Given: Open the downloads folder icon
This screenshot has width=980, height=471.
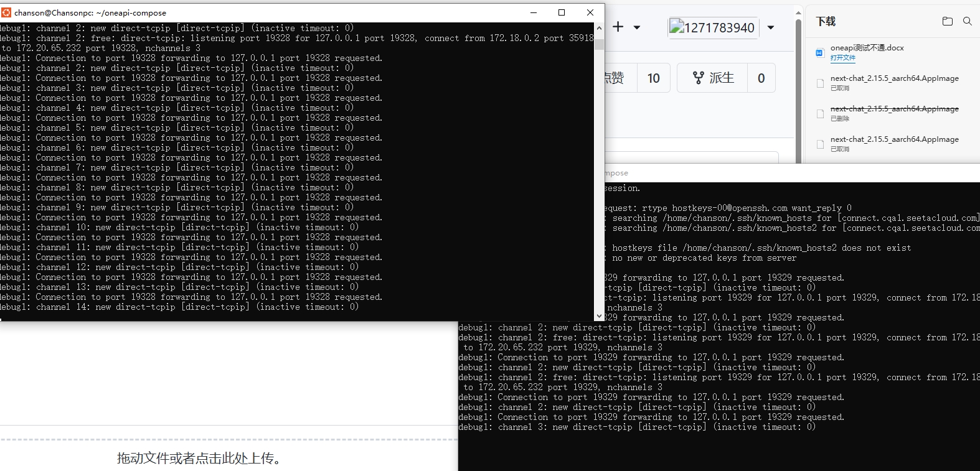Looking at the screenshot, I should [948, 21].
